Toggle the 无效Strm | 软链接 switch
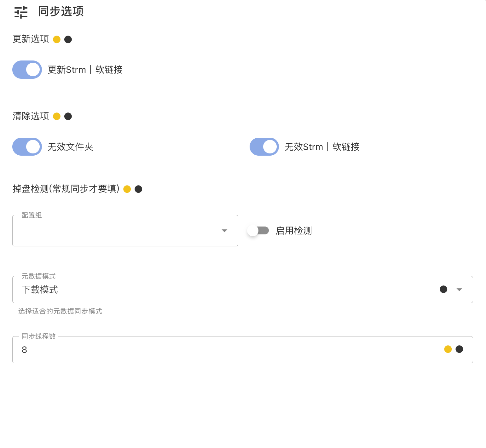486x448 pixels. pos(264,147)
